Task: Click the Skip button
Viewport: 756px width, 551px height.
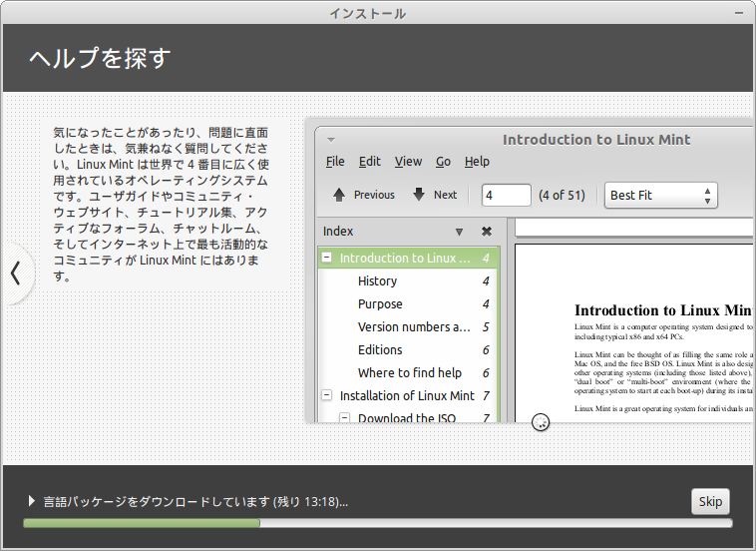Action: (x=710, y=502)
